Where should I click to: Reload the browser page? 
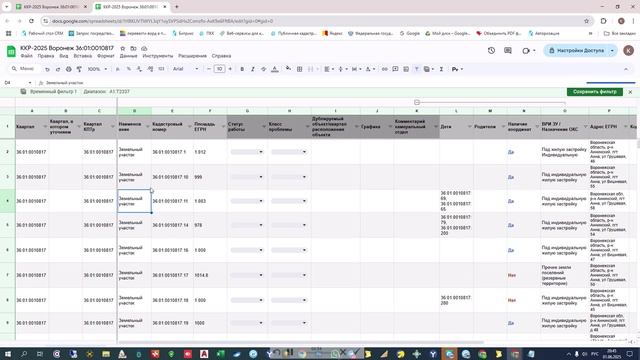[31, 21]
